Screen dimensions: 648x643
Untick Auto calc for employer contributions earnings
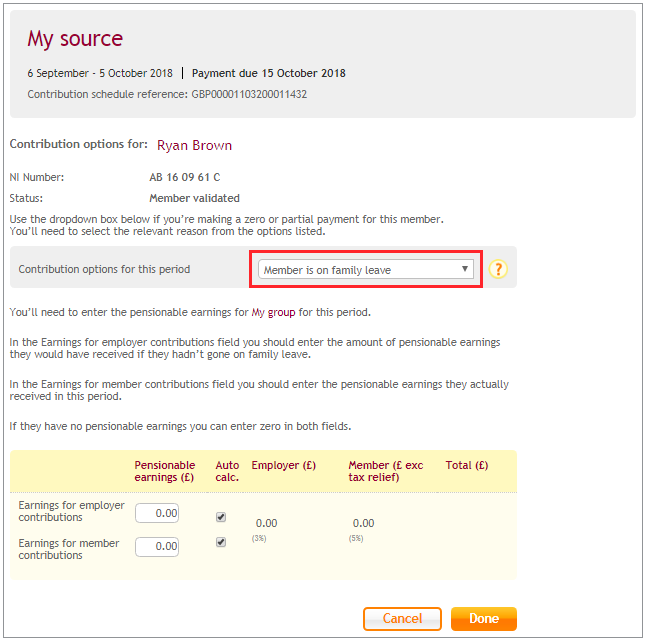[x=221, y=517]
